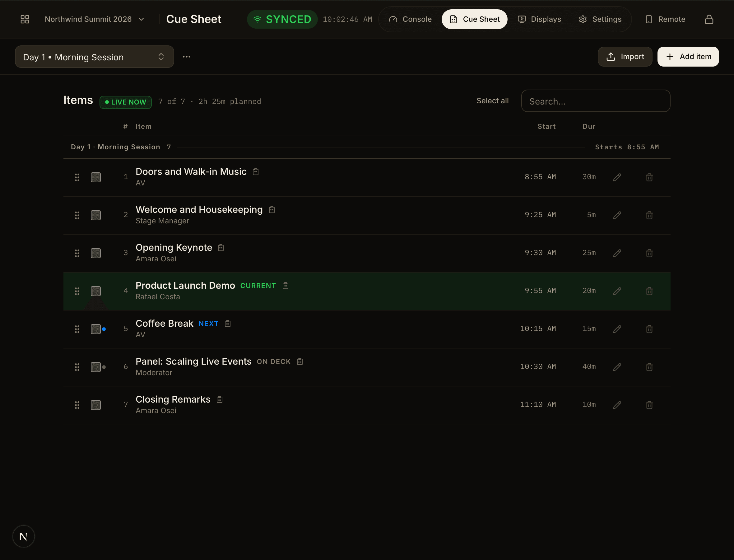
Task: Switch to the Console tab
Action: point(410,19)
